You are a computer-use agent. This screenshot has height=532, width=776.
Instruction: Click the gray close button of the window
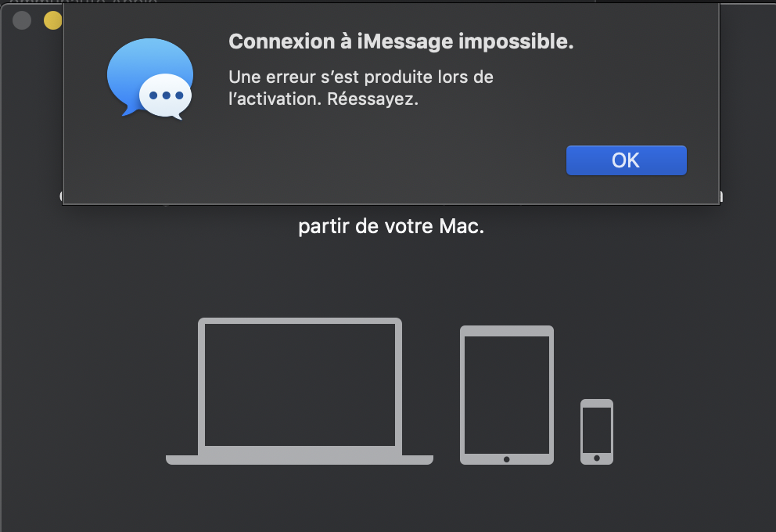22,20
